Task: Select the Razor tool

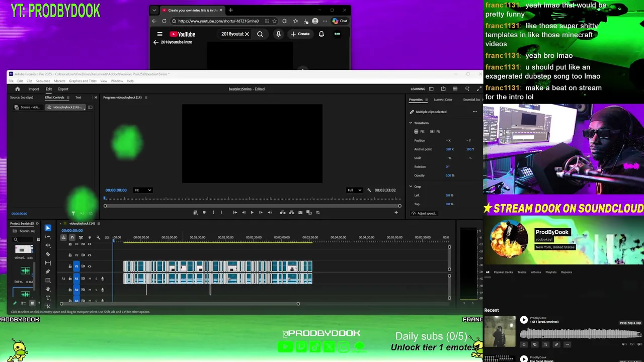Action: [48, 254]
